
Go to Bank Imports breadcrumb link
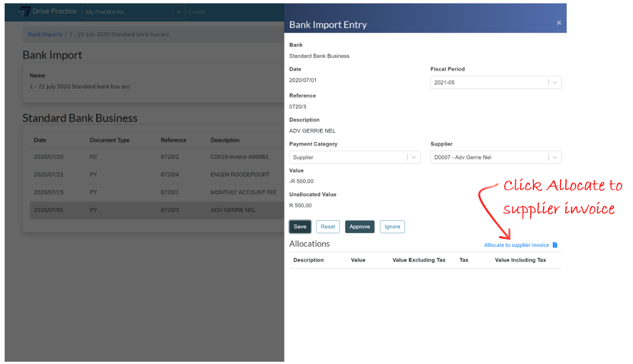[45, 35]
